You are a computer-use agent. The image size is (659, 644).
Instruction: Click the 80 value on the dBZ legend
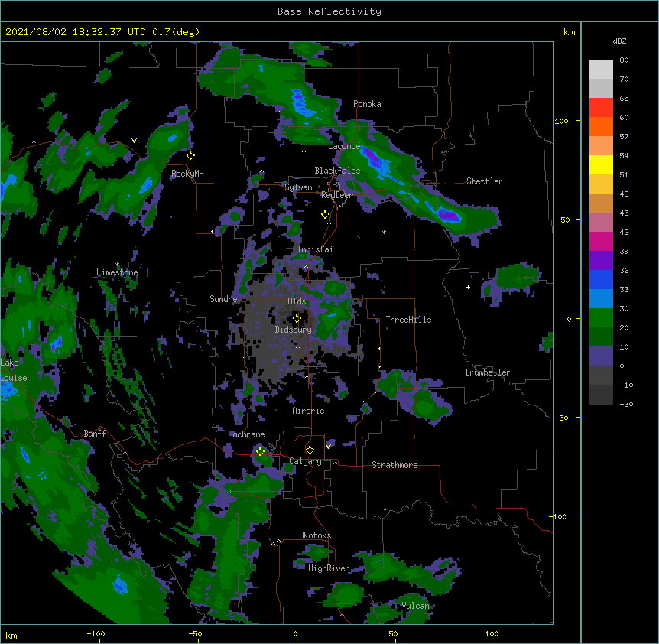624,60
